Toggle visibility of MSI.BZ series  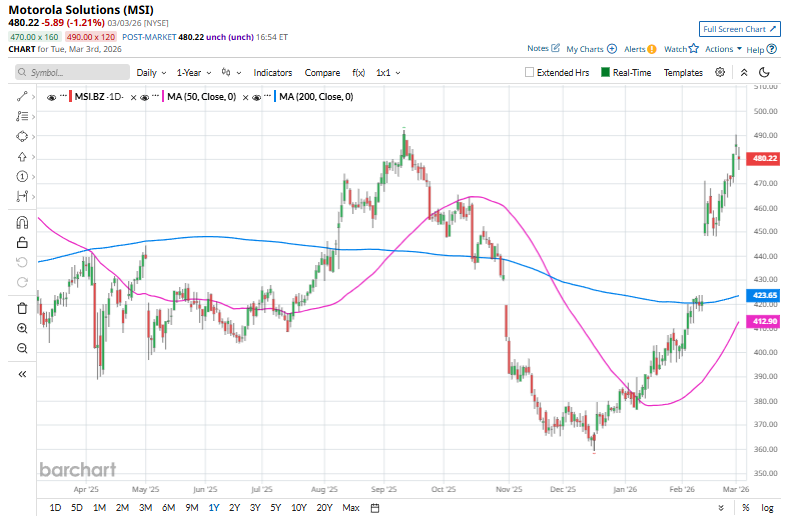click(x=51, y=98)
